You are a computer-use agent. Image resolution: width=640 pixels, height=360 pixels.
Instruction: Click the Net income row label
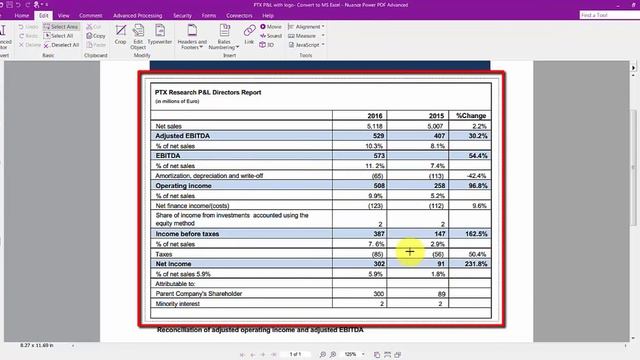pos(173,264)
